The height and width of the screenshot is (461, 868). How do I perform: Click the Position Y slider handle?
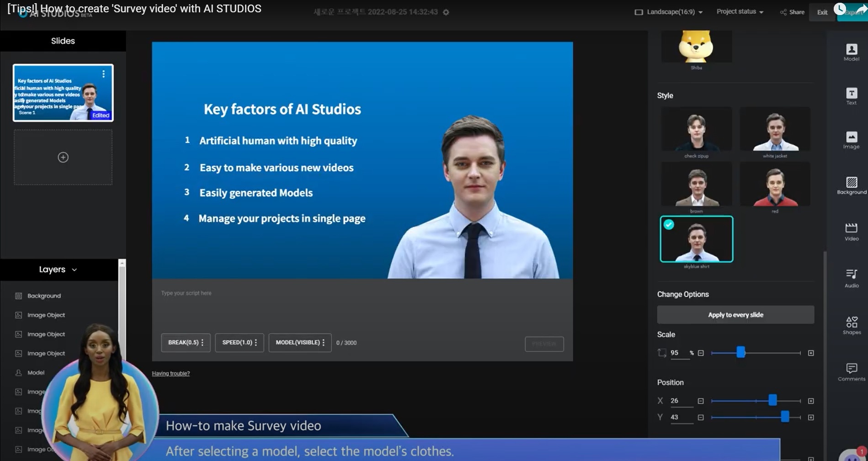click(x=785, y=417)
